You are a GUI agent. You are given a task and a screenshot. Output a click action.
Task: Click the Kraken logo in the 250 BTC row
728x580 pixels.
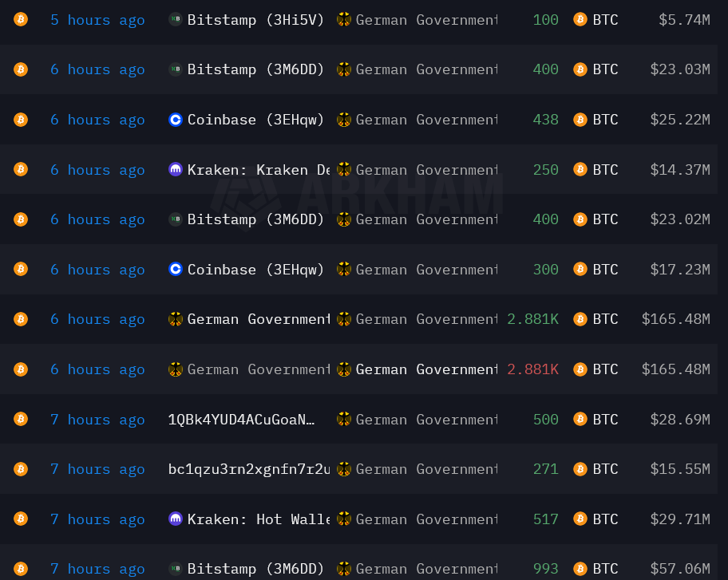[176, 169]
